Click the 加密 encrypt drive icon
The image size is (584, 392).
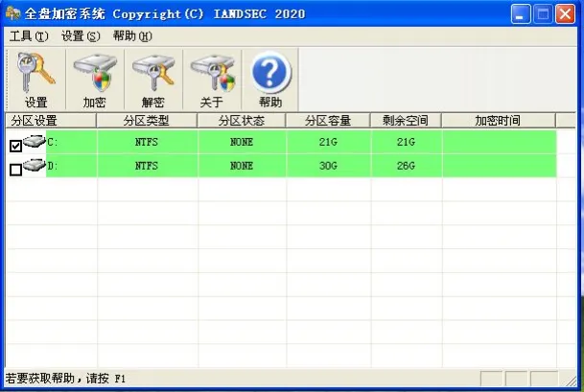coord(95,80)
